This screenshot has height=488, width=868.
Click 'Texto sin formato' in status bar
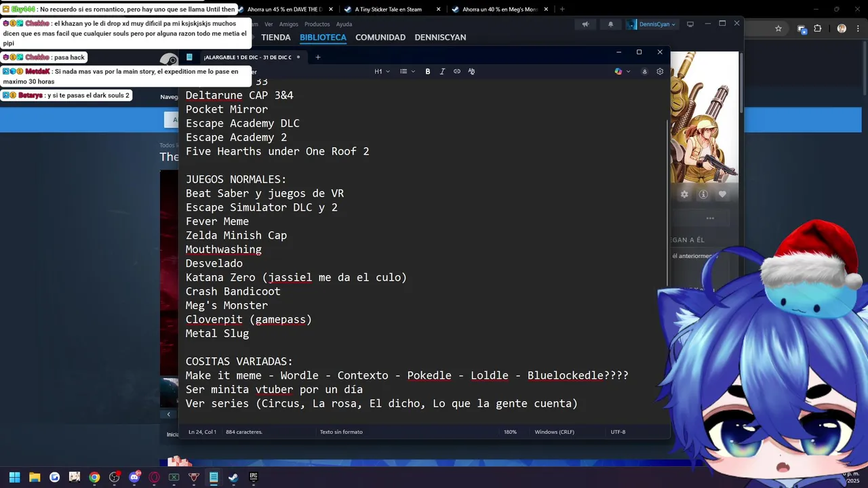pyautogui.click(x=341, y=432)
